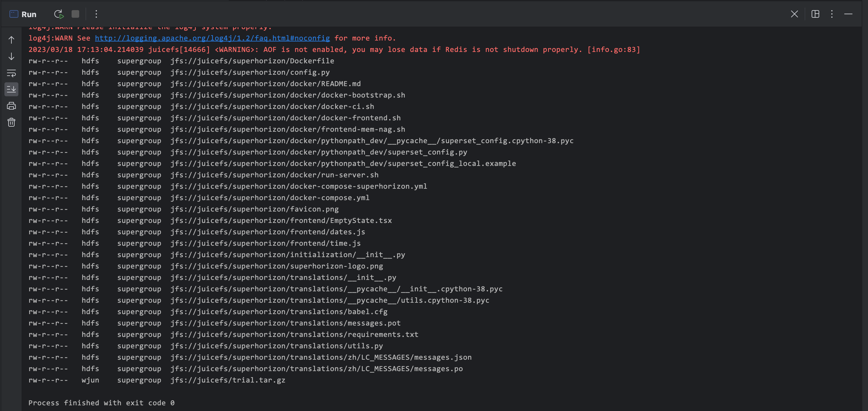This screenshot has height=411, width=868.
Task: Click the Down Stack Trace arrow
Action: [x=11, y=56]
